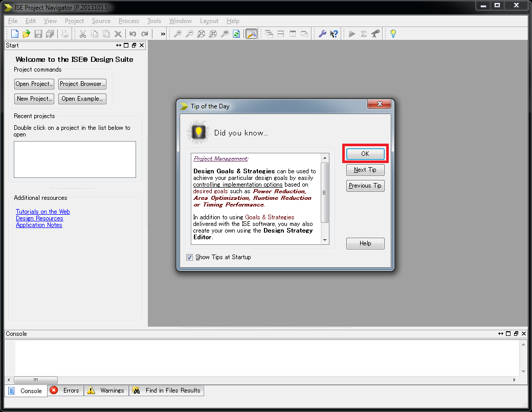The image size is (532, 412).
Task: Switch to Find in Files Results tab
Action: pos(167,391)
